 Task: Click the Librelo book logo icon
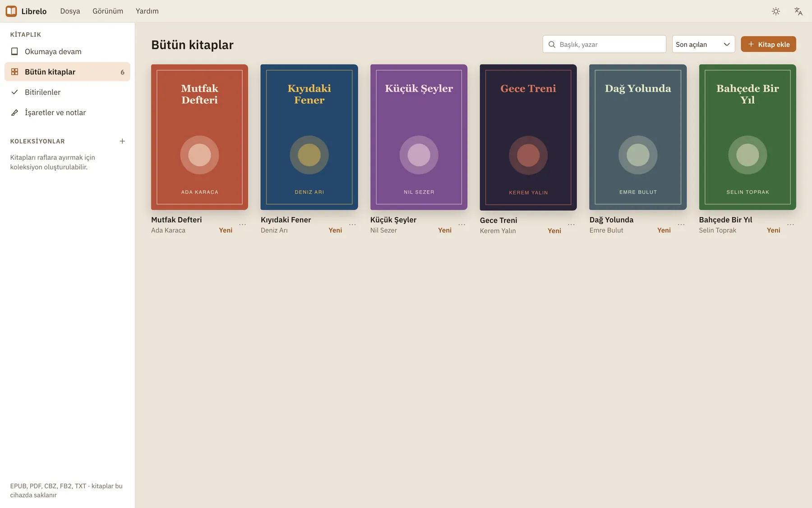11,11
